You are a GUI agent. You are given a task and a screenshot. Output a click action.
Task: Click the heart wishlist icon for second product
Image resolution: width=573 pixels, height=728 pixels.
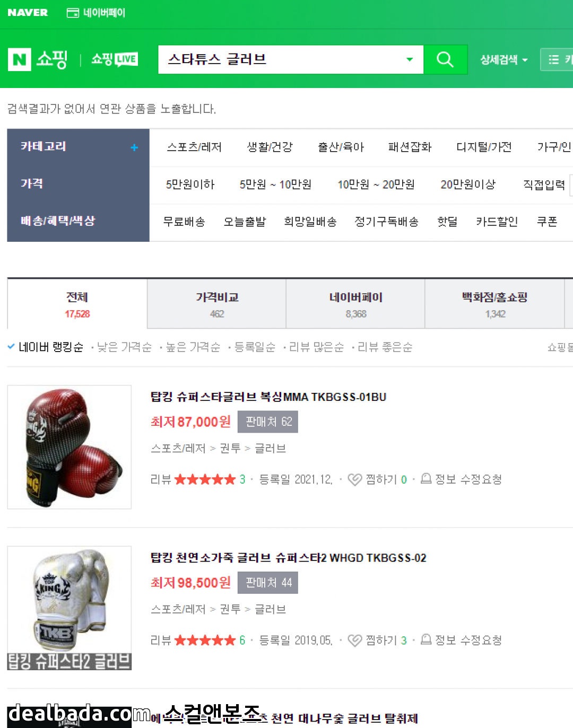[354, 641]
